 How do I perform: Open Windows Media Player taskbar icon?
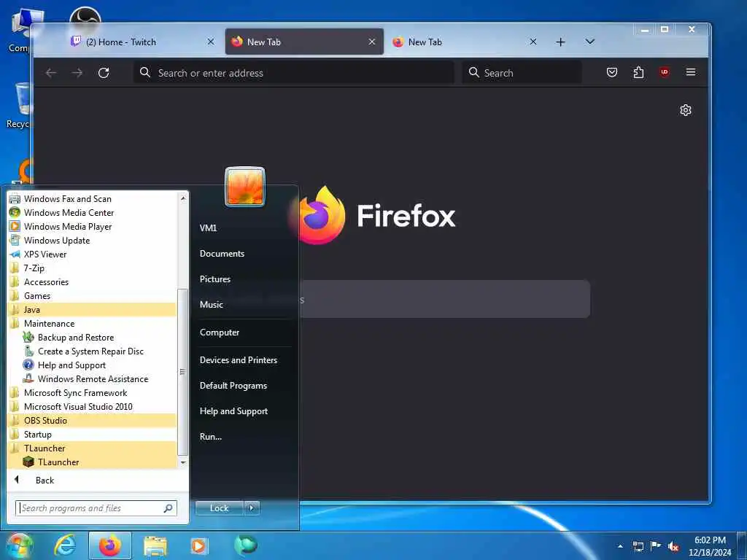click(x=198, y=546)
